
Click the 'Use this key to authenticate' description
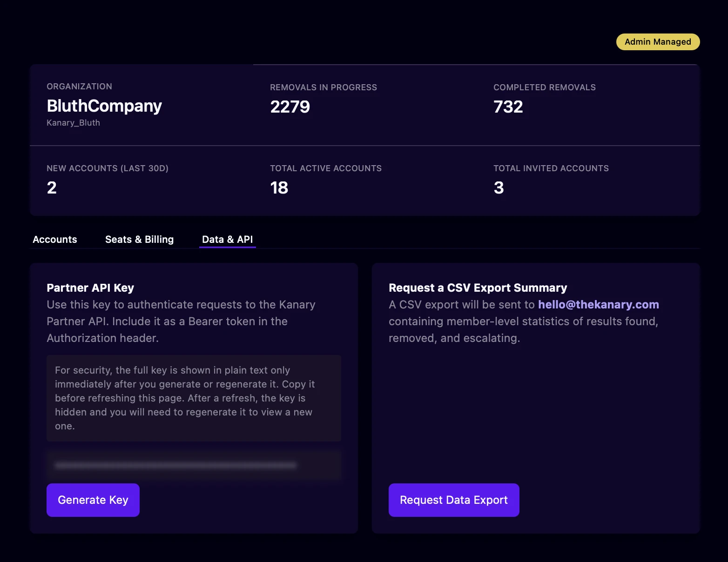pos(181,321)
